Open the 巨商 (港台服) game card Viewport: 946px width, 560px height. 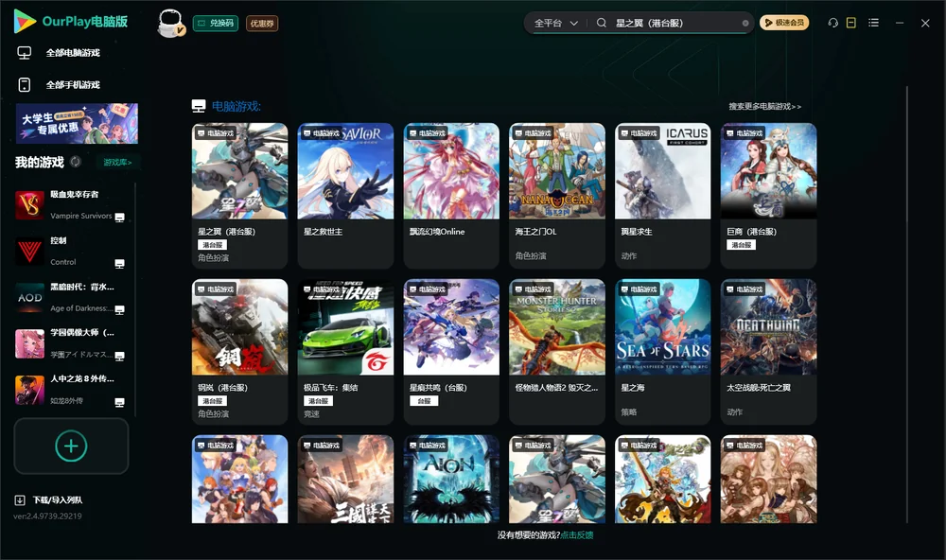point(768,196)
